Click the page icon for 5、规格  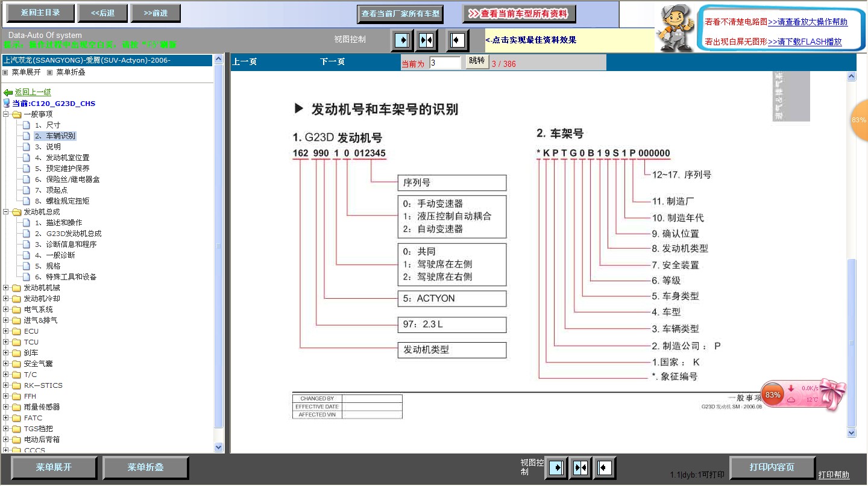click(x=27, y=266)
